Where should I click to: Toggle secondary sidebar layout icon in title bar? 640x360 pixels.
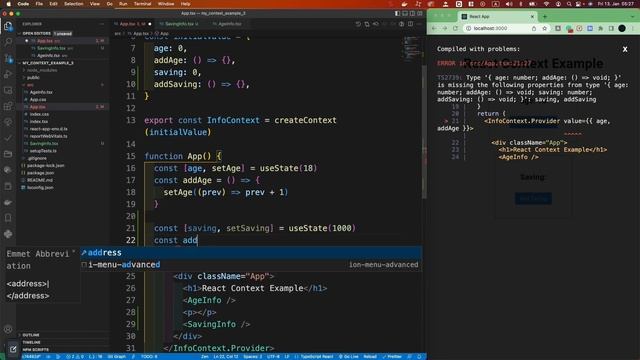[412, 13]
